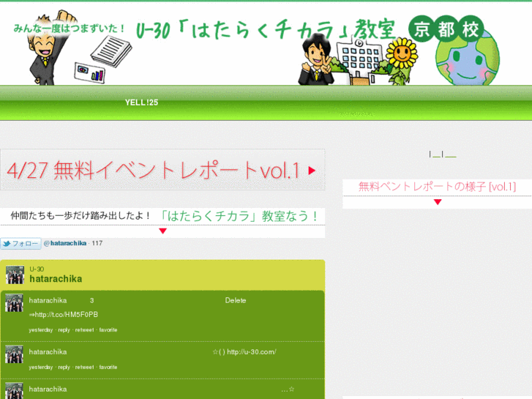The height and width of the screenshot is (399, 532).
Task: Click red triangle under はたらくチカラ教室なう heading
Action: (x=163, y=231)
